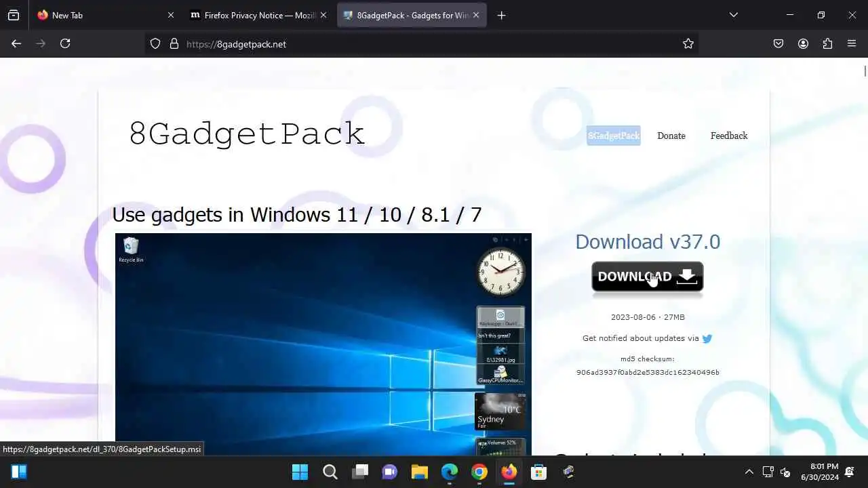868x488 pixels.
Task: Open taskbar Search magnifier
Action: pos(330,472)
